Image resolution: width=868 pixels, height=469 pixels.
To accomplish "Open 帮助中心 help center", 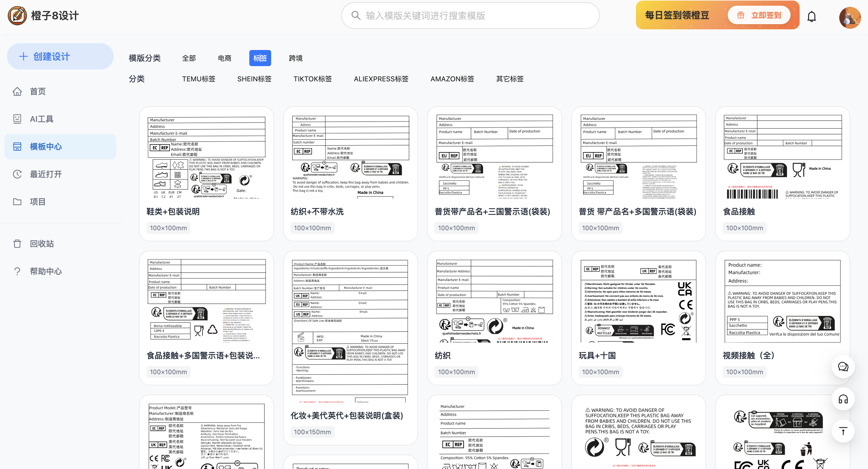I will [45, 271].
